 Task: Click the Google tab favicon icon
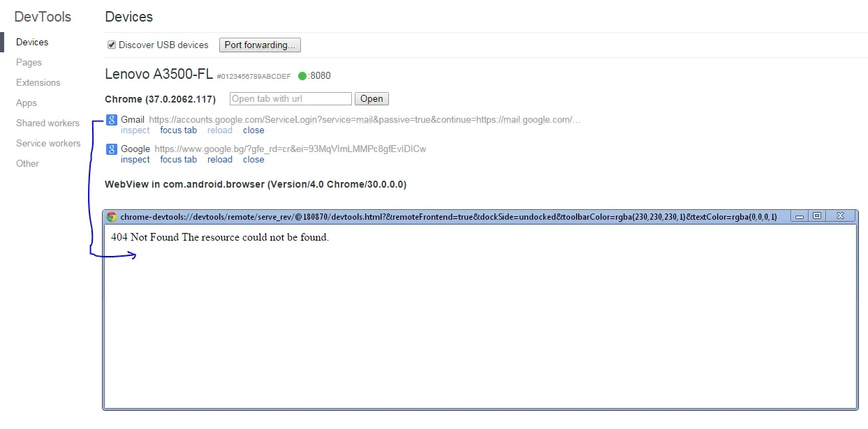click(x=110, y=149)
